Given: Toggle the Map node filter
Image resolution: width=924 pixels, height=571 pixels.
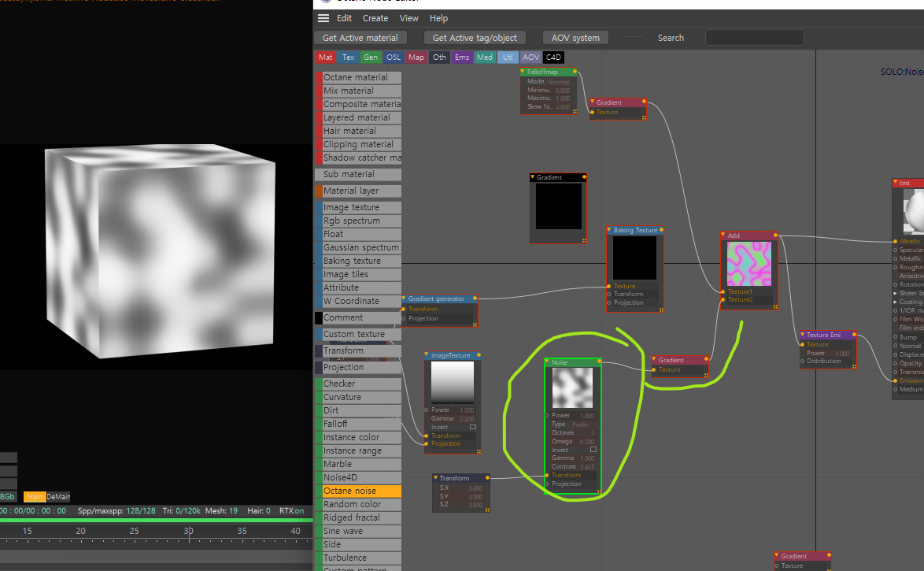Looking at the screenshot, I should point(416,57).
